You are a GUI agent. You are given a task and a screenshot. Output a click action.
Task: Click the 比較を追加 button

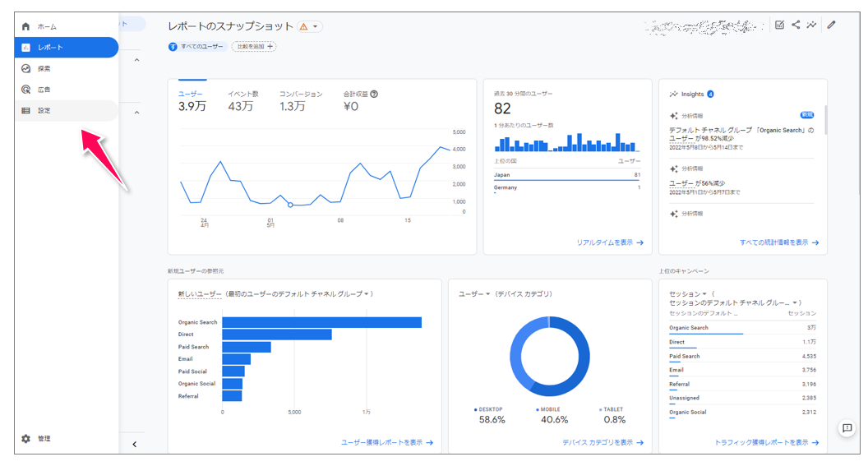[x=253, y=47]
